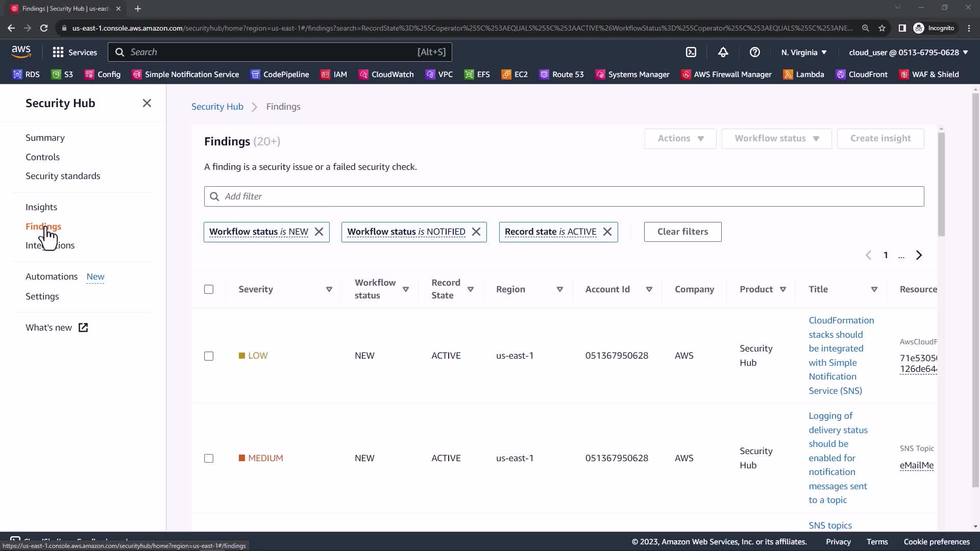Click the Add filter search field
The image size is (980, 551).
(563, 196)
